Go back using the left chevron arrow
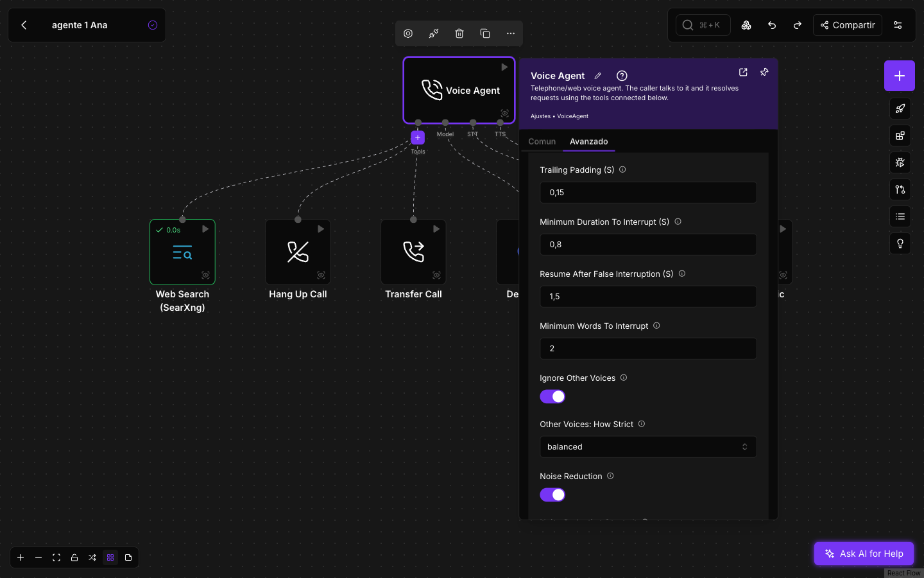The width and height of the screenshot is (924, 578). pyautogui.click(x=24, y=25)
